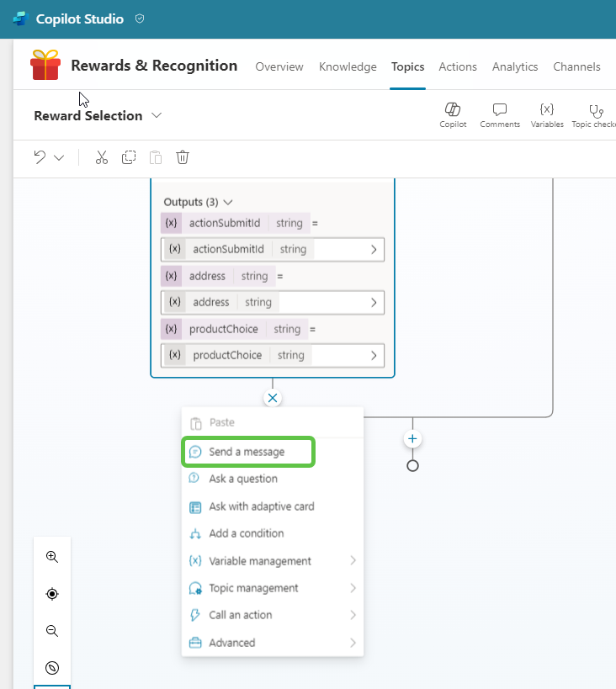Screen dimensions: 616x689
Task: Open the Analytics tab
Action: click(x=515, y=66)
